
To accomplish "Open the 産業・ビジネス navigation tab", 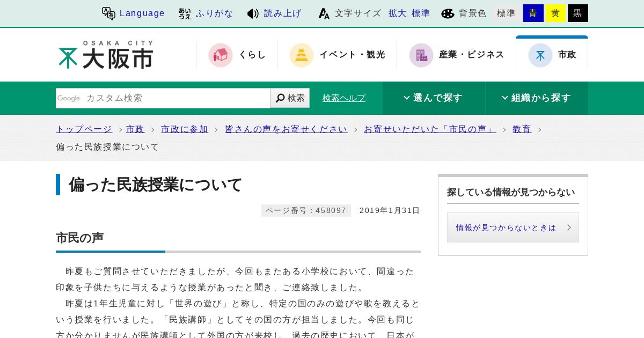I will click(457, 55).
